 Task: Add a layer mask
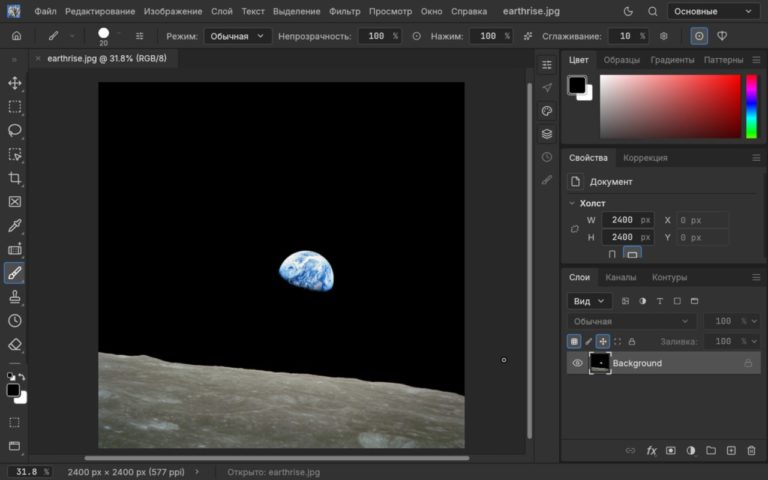[671, 451]
